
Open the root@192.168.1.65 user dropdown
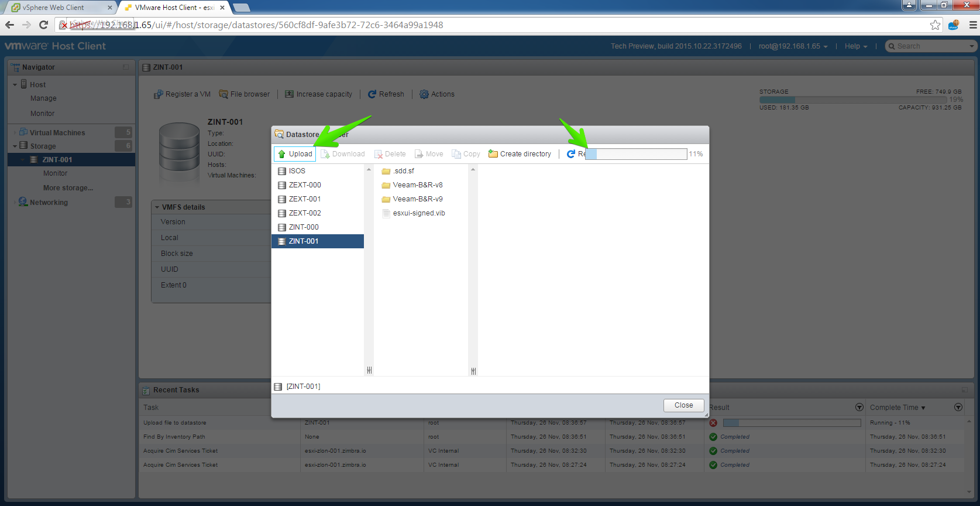tap(793, 46)
